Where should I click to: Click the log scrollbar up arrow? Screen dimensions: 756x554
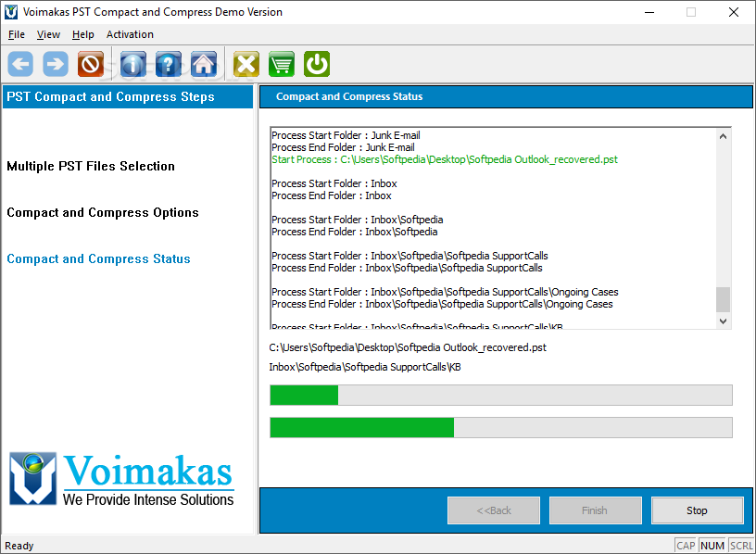click(x=723, y=136)
